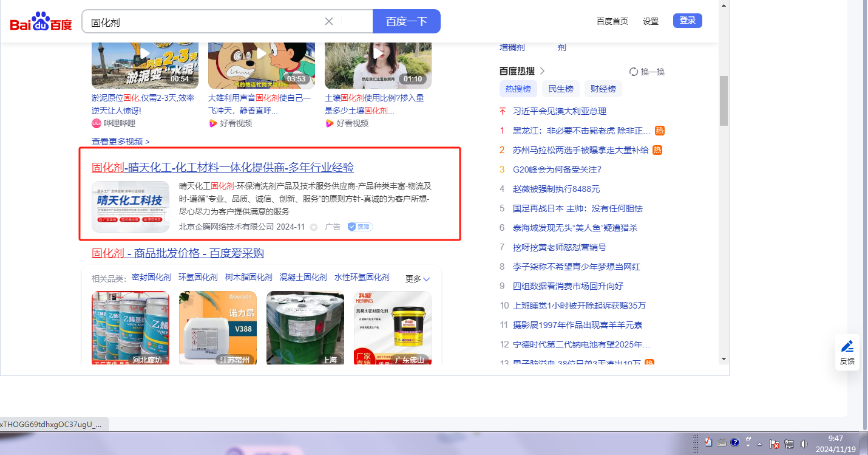
Task: Open hot search 宁德时代第二代钠电池
Action: [581, 344]
